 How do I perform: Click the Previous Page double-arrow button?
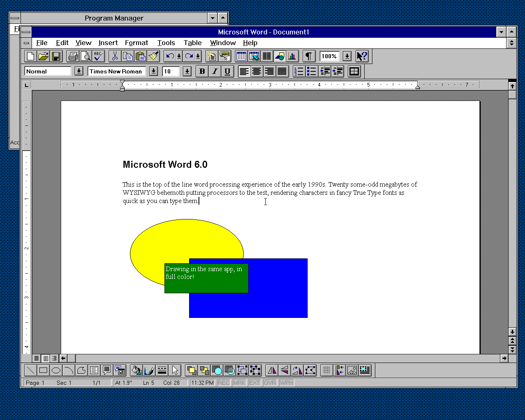[512, 340]
